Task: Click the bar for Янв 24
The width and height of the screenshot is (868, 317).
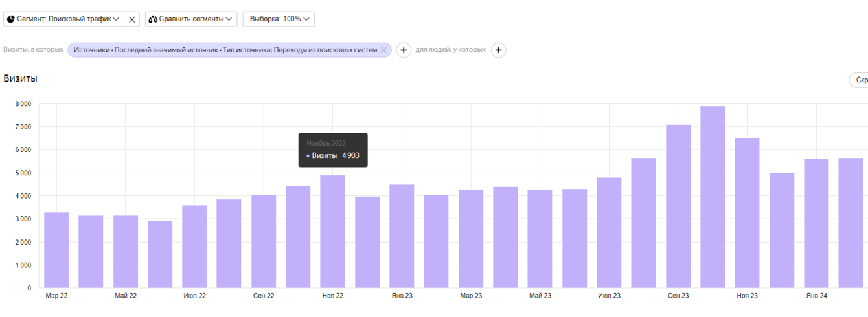Action: (x=816, y=223)
